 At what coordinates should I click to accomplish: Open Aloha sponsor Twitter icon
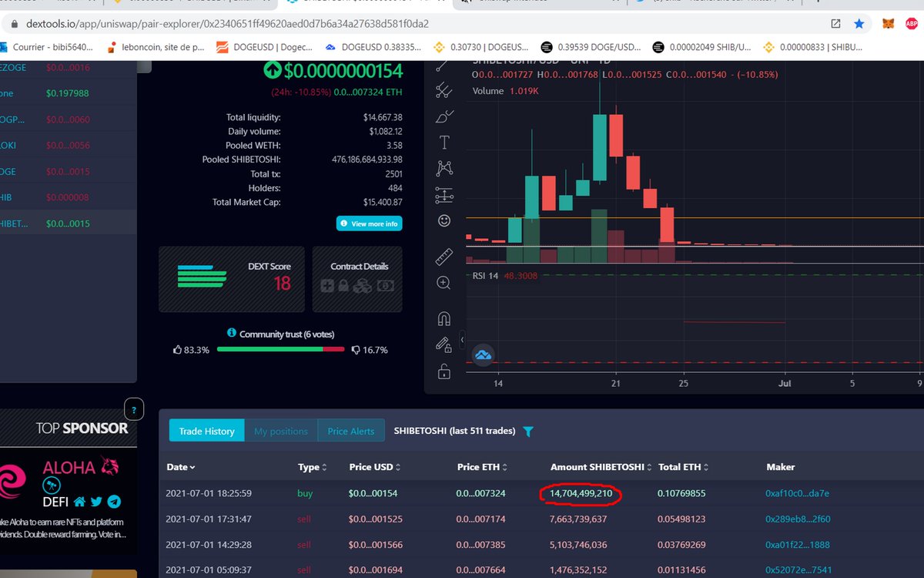96,502
